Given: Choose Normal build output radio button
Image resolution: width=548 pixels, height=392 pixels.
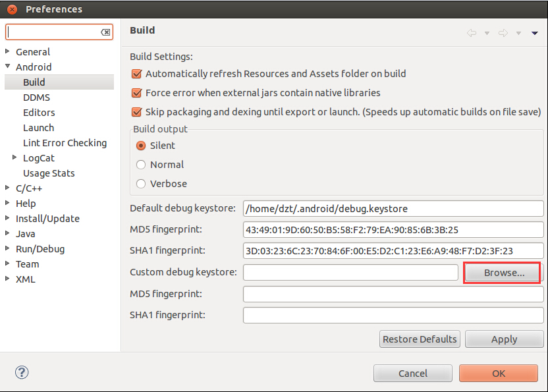Looking at the screenshot, I should click(141, 165).
